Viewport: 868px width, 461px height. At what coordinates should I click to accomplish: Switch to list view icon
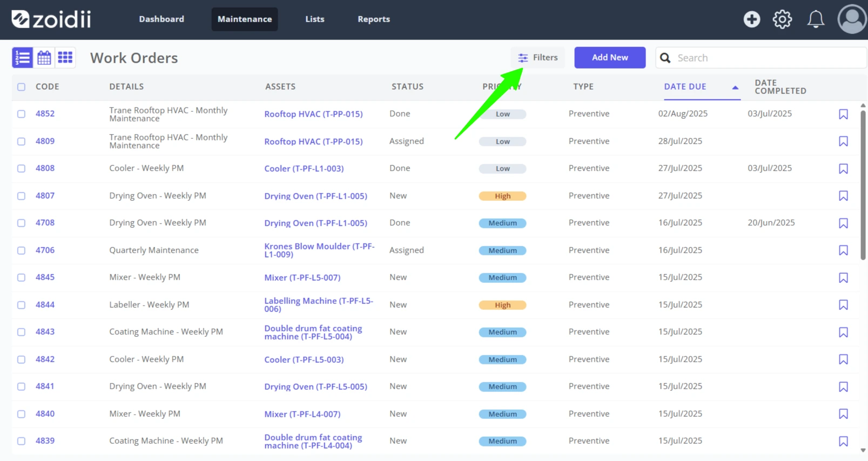[x=23, y=58]
